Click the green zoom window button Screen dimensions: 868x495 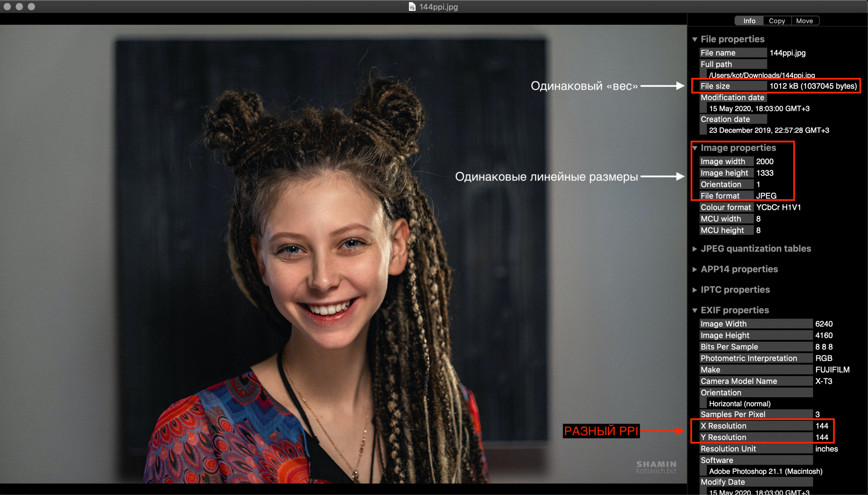31,6
